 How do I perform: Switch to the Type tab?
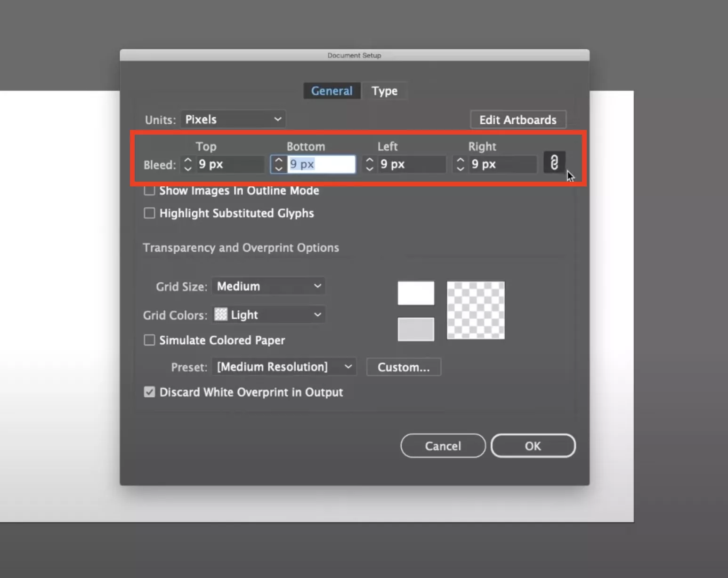pyautogui.click(x=384, y=91)
